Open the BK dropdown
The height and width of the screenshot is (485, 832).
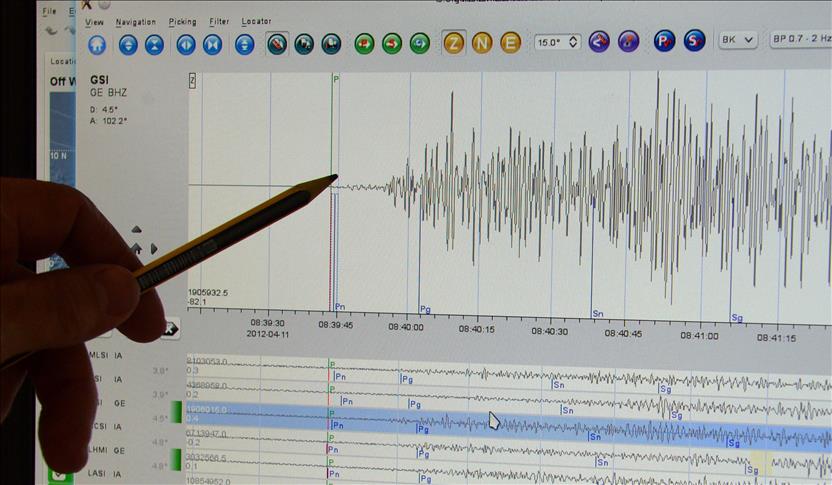(738, 40)
